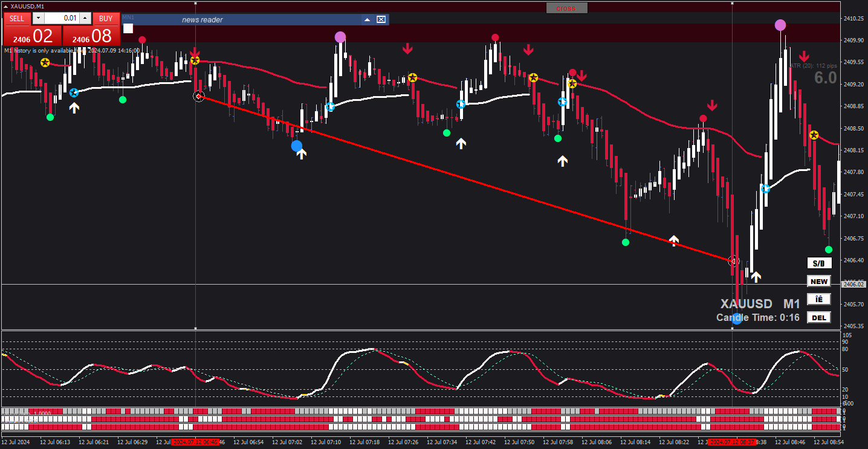Increase lot size with the up arrow
Viewport: 868px width, 449px height.
(85, 18)
